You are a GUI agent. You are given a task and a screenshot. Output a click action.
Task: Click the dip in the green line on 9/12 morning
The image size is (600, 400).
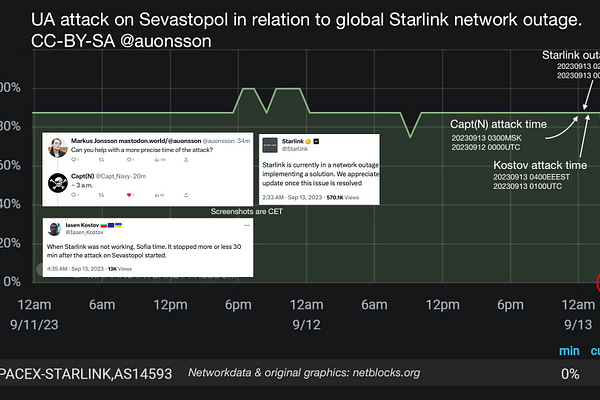point(411,126)
